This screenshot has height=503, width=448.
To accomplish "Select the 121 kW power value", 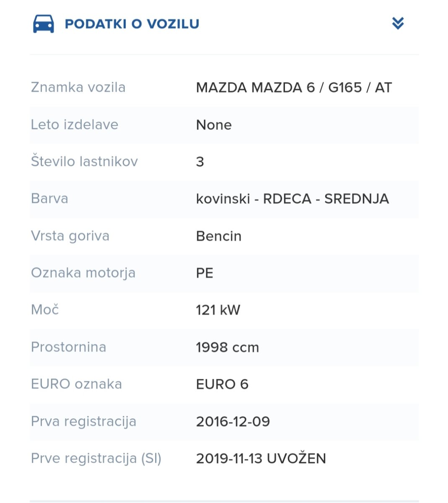I will [218, 310].
